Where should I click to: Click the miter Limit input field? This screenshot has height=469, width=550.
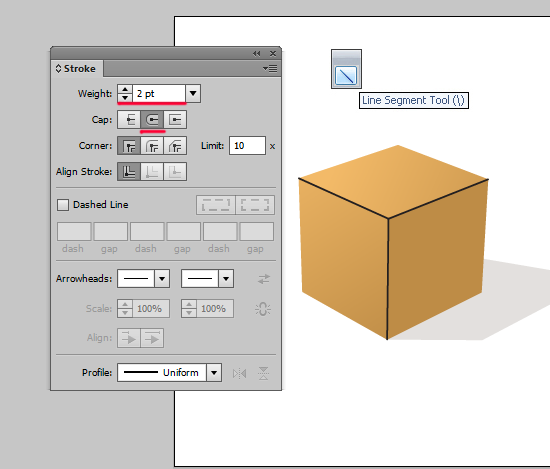pyautogui.click(x=247, y=146)
